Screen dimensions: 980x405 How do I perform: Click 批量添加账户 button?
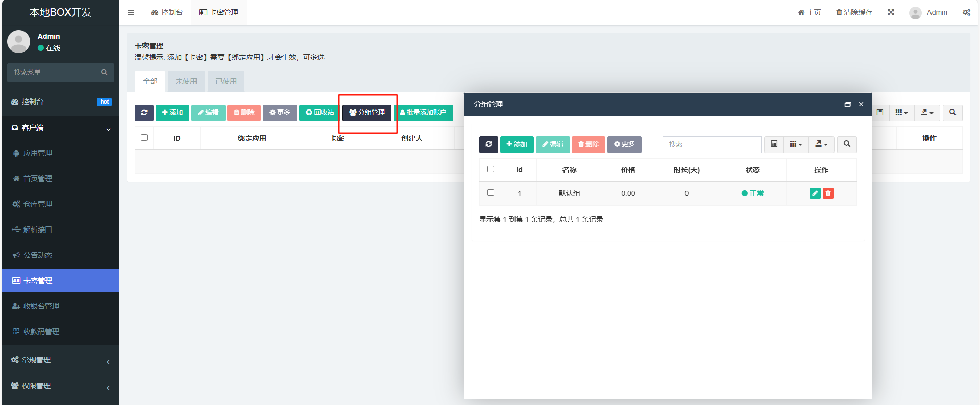coord(423,113)
